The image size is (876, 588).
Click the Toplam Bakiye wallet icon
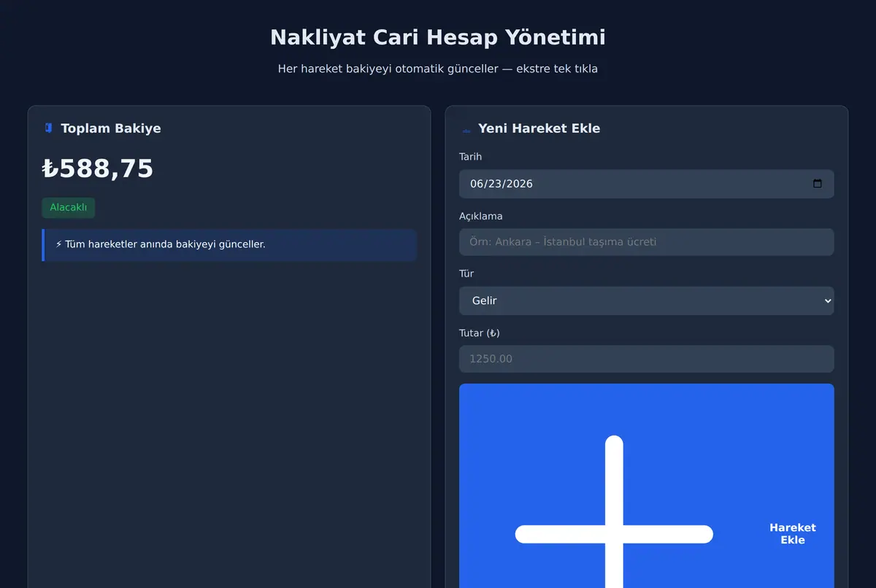pos(48,128)
